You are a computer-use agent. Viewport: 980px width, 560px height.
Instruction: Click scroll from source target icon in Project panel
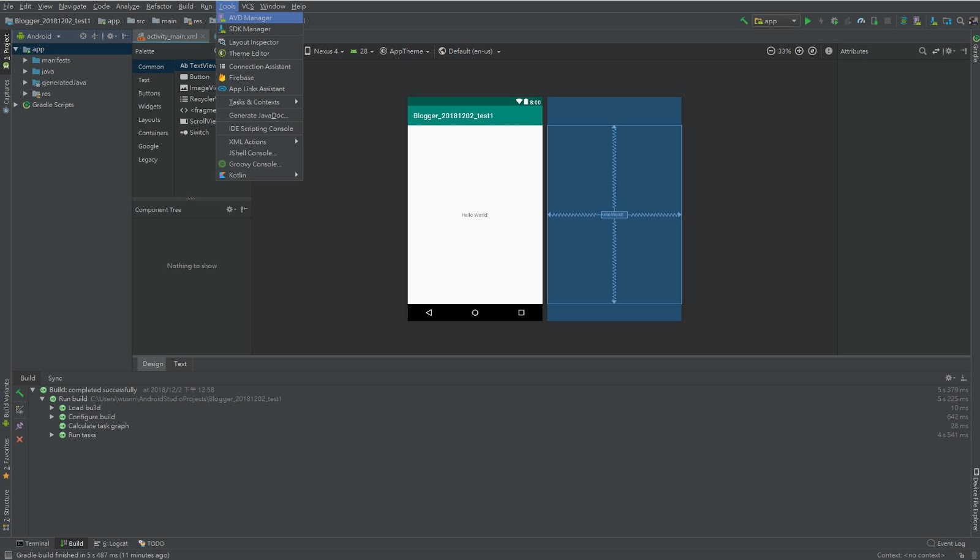[x=83, y=36]
